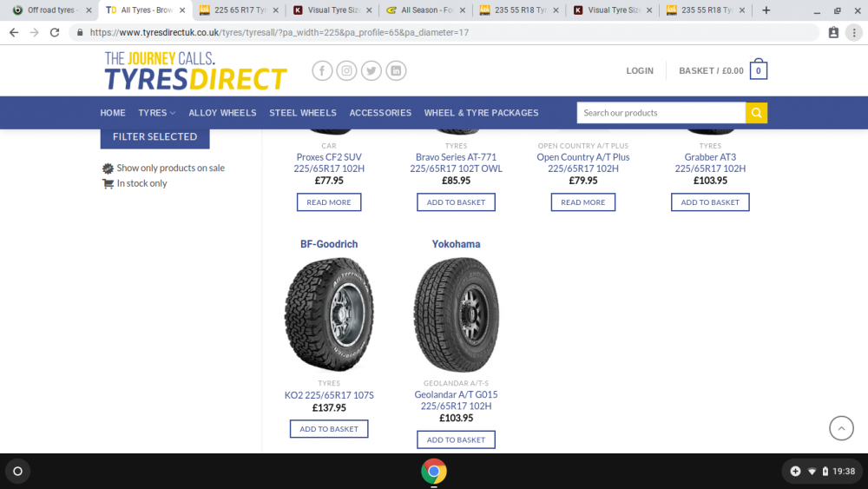Open KO2 225/65R17 107S product link
Image resolution: width=868 pixels, height=489 pixels.
click(x=329, y=395)
